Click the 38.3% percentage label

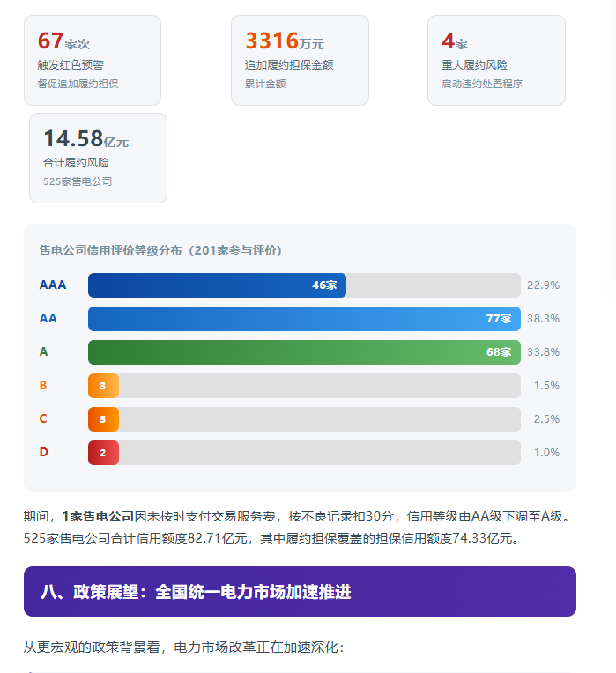[543, 319]
